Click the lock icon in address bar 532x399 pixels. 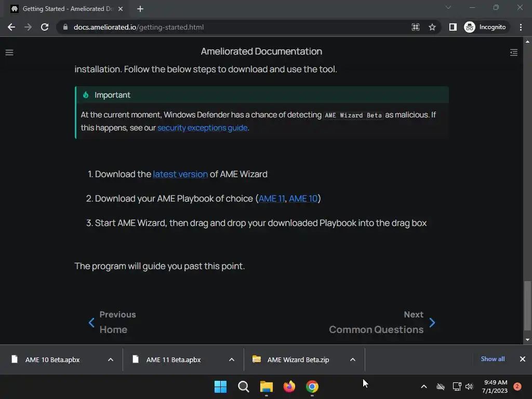pos(65,27)
